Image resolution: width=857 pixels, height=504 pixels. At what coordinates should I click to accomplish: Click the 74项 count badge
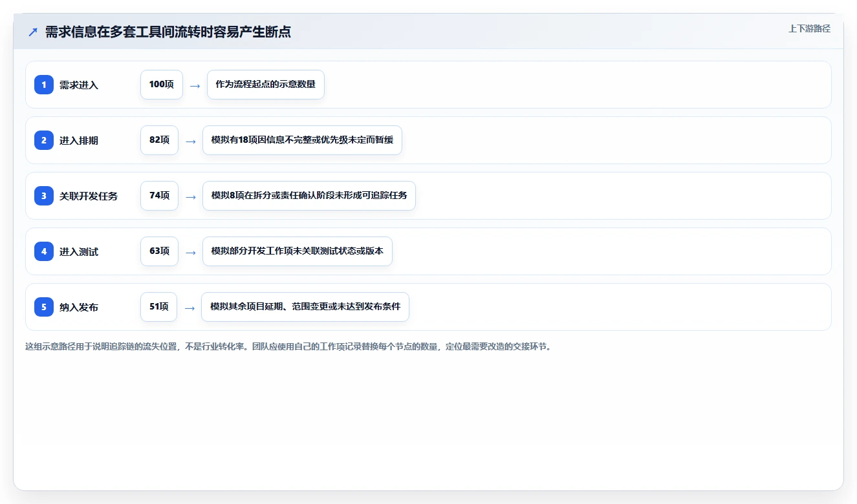[x=159, y=196]
